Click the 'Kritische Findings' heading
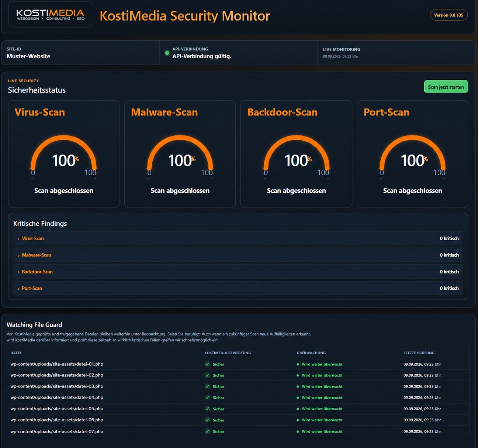 tap(40, 224)
